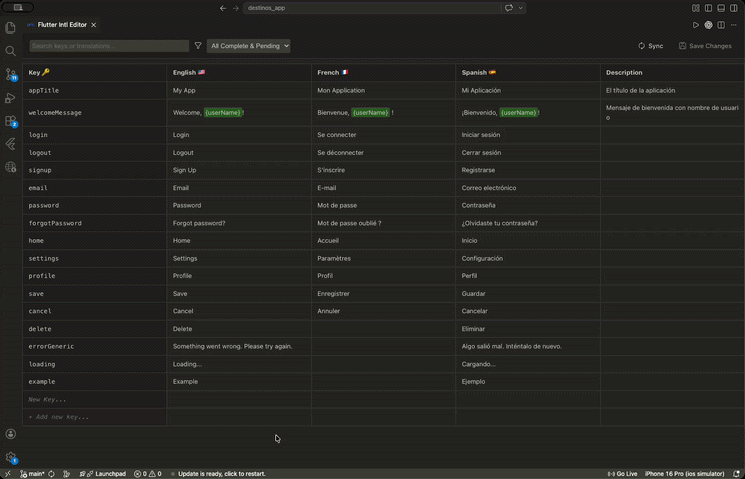Open the chat dropdown chevron in the title bar
The image size is (745, 479).
(x=521, y=8)
